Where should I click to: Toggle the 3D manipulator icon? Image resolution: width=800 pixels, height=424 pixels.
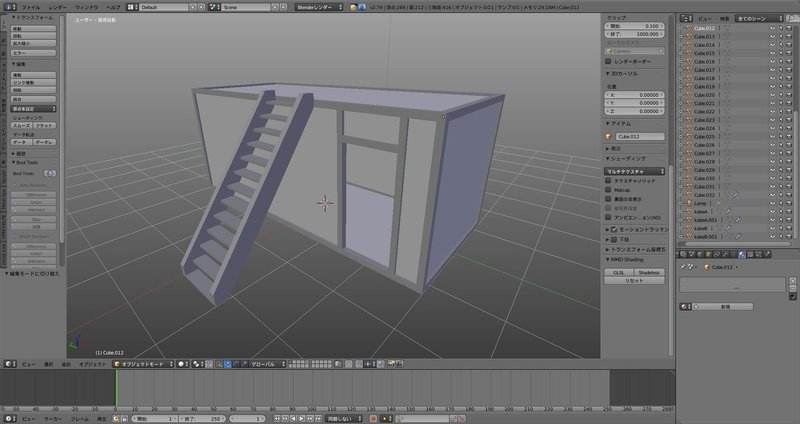tap(219, 364)
